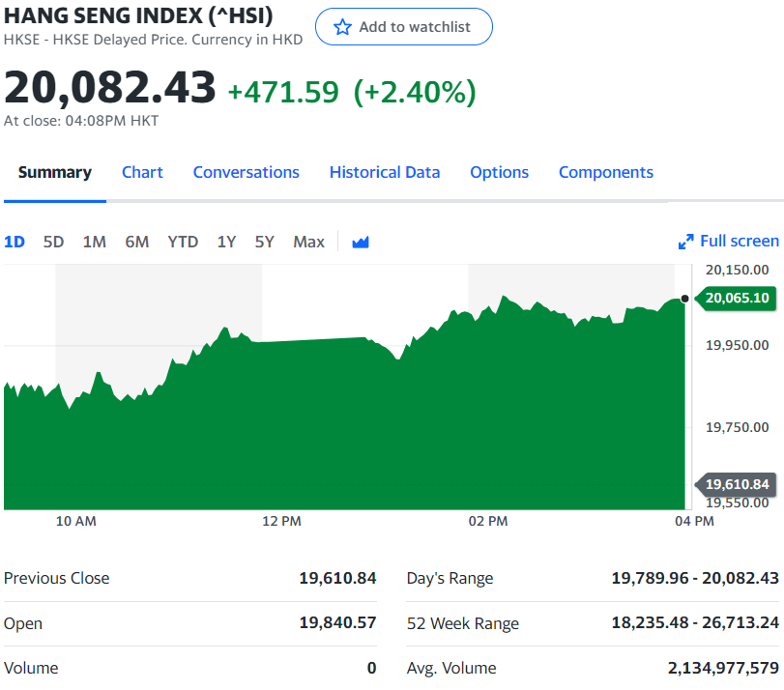
Task: Click the (+2.40%) percent change
Action: click(x=415, y=93)
